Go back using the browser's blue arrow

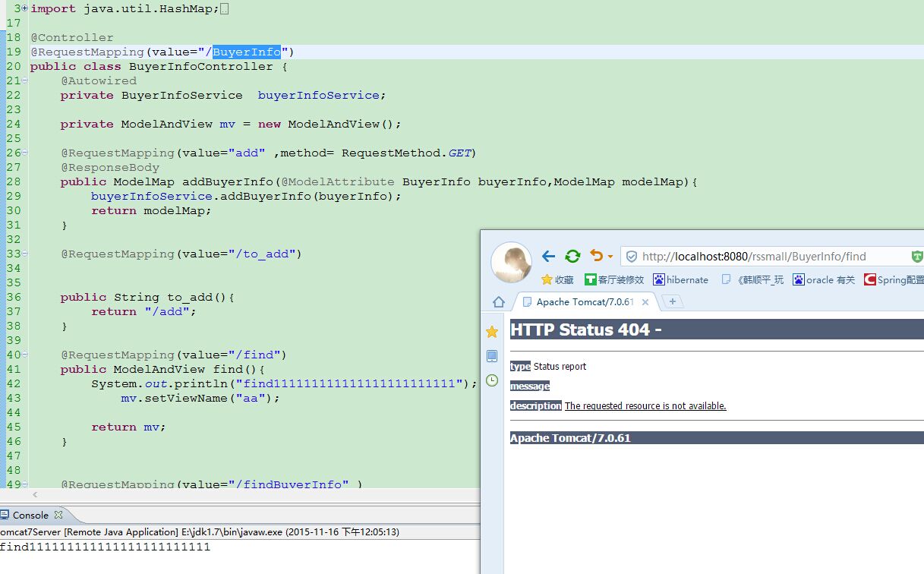(x=549, y=256)
